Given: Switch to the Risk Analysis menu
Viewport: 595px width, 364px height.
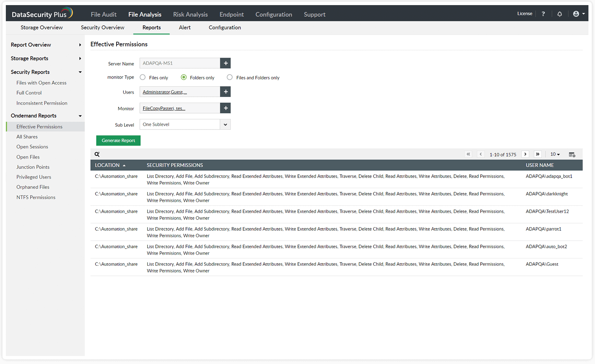Looking at the screenshot, I should tap(190, 15).
